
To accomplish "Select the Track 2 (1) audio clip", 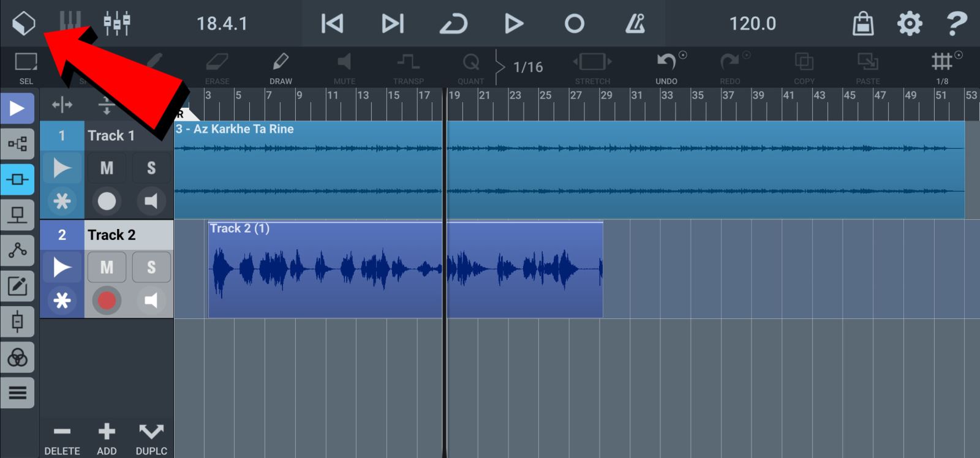I will tap(405, 269).
